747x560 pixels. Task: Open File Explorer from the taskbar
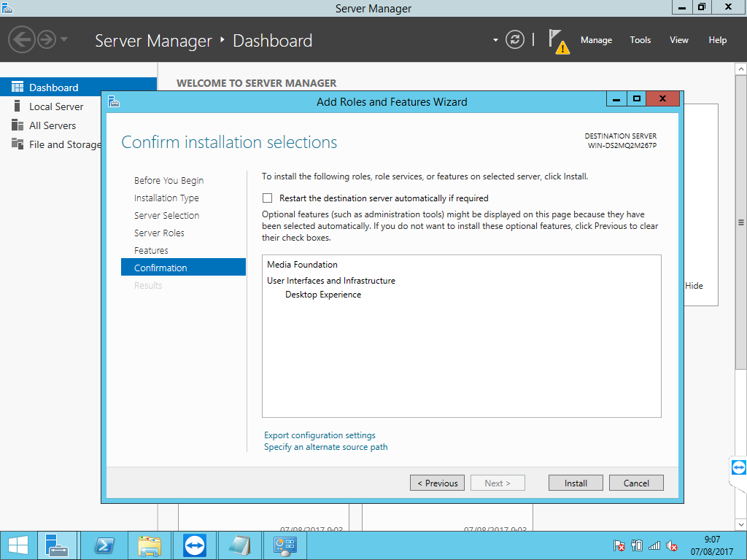[x=150, y=545]
